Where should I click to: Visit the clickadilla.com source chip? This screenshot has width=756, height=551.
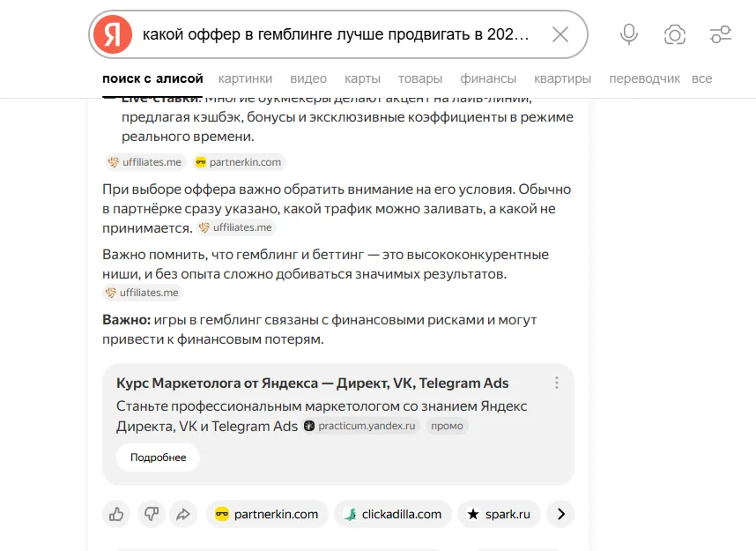point(393,514)
